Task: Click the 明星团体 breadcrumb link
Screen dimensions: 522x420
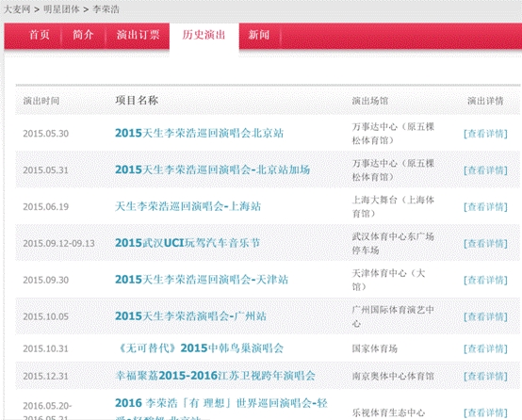Action: pos(61,9)
